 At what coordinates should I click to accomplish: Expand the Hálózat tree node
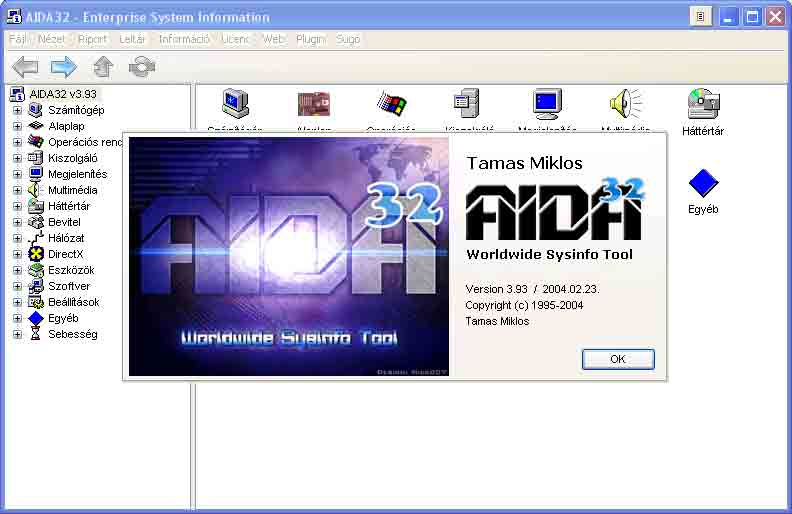(x=17, y=238)
